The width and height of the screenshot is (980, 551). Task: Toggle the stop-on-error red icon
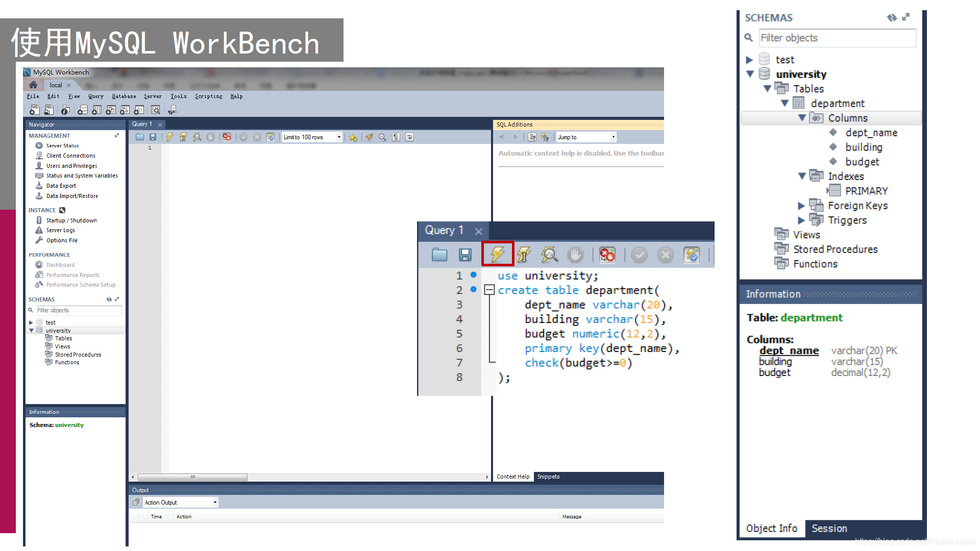click(607, 254)
